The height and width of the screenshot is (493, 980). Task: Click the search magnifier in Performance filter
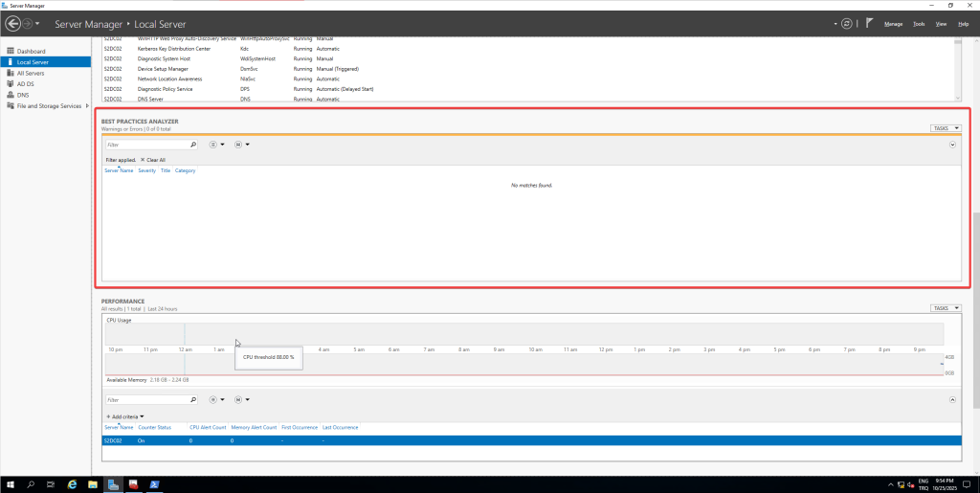(193, 400)
